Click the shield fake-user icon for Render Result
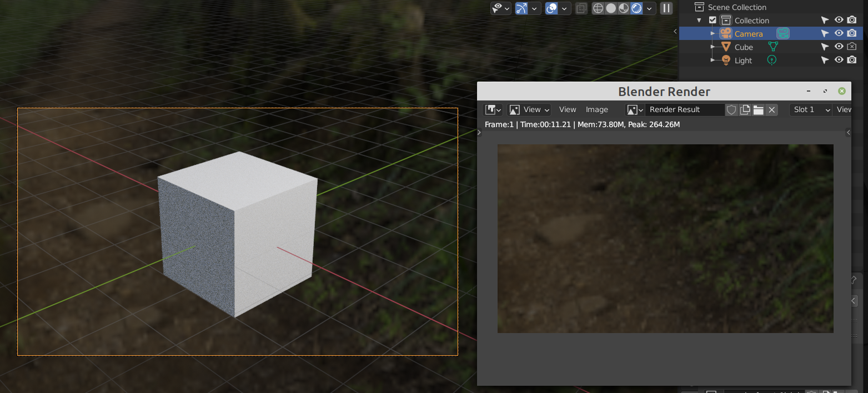The width and height of the screenshot is (868, 393). click(x=731, y=109)
